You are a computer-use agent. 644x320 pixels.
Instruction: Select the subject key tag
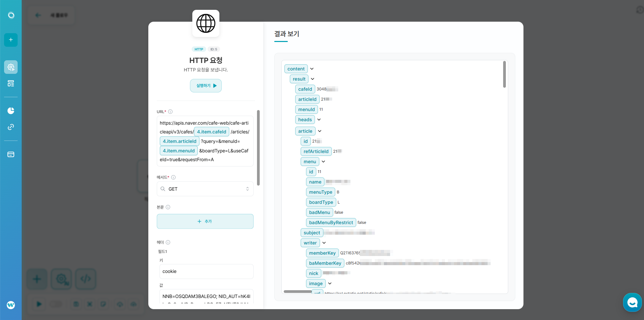pyautogui.click(x=312, y=233)
